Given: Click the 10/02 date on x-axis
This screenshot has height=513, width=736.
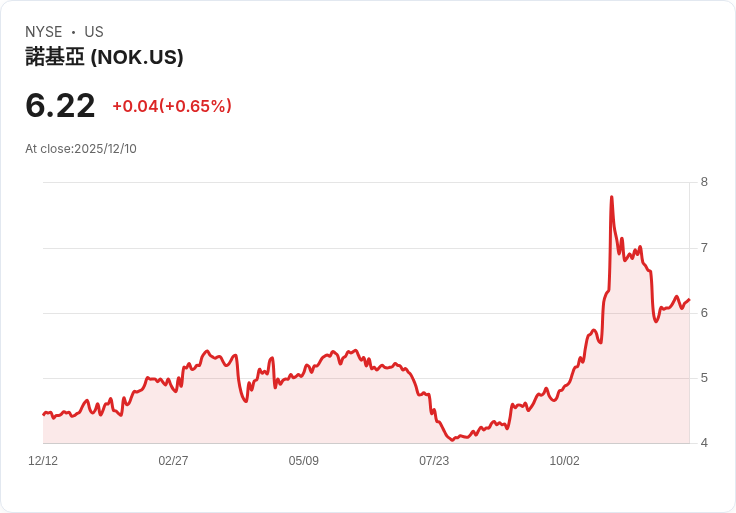Looking at the screenshot, I should (x=565, y=461).
